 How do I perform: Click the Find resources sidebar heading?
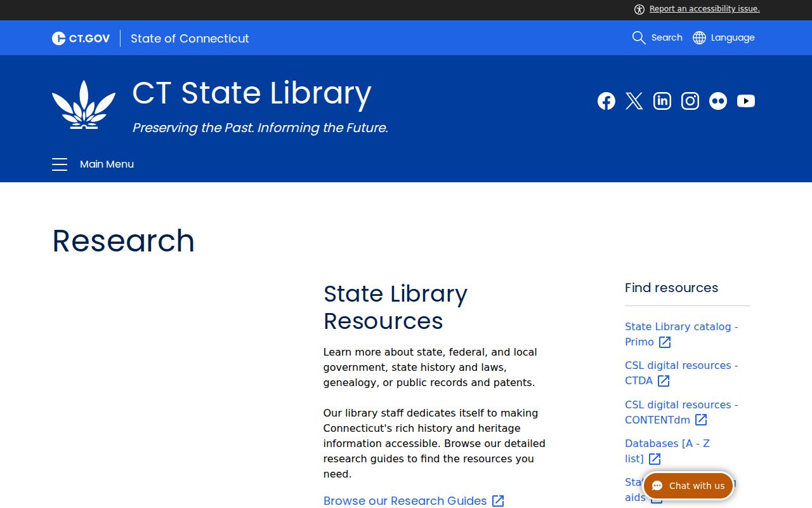pos(671,288)
